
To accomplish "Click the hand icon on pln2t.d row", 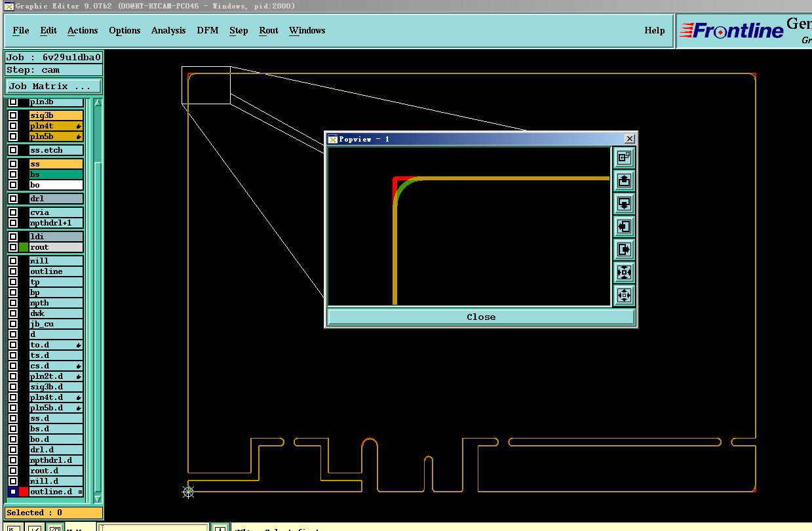I will [x=79, y=376].
